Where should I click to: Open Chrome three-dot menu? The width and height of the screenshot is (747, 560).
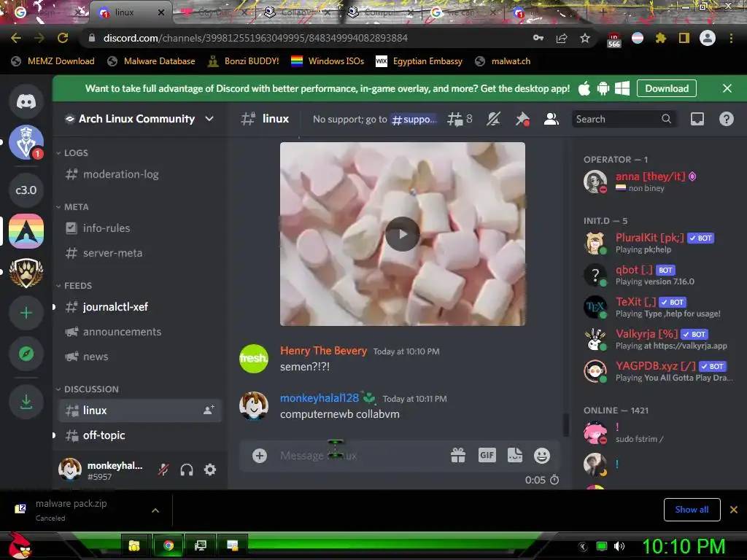731,38
